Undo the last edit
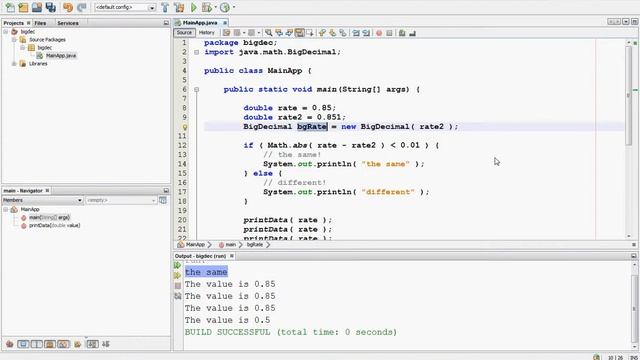 (68, 7)
